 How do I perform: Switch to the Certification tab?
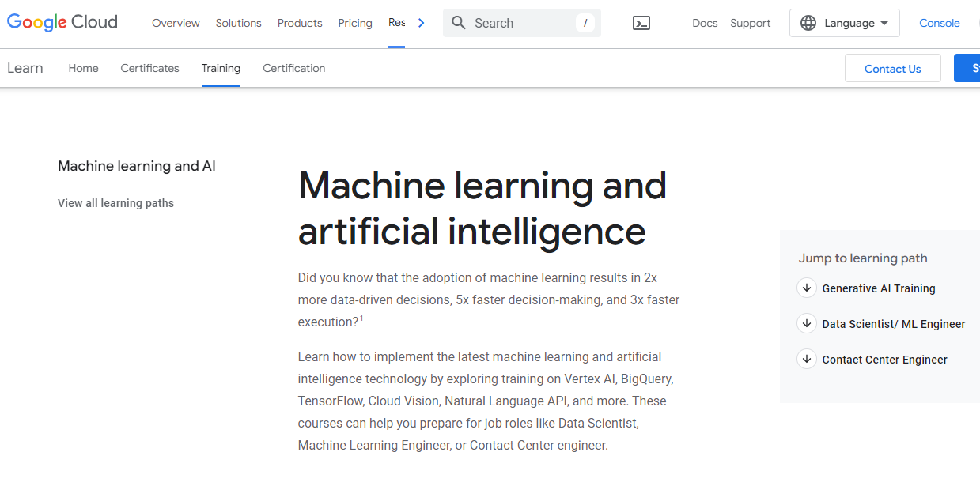click(x=294, y=68)
